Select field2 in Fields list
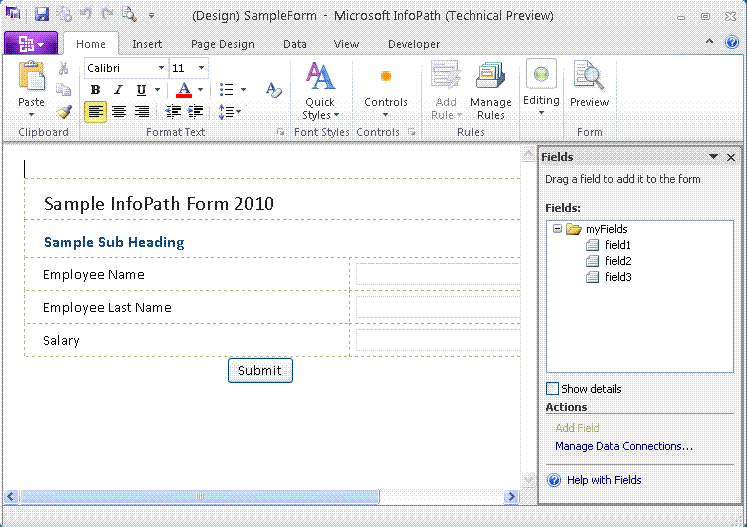The height and width of the screenshot is (527, 747). [x=618, y=261]
